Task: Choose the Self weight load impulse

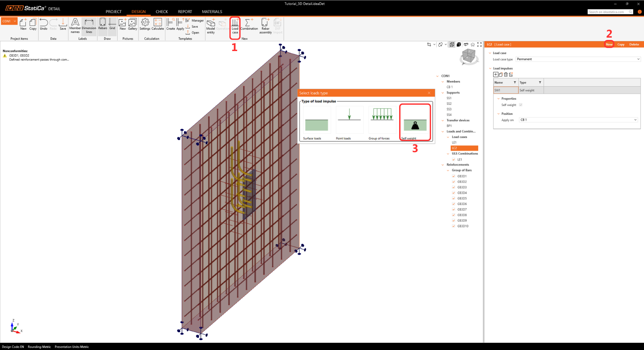Action: [x=415, y=123]
